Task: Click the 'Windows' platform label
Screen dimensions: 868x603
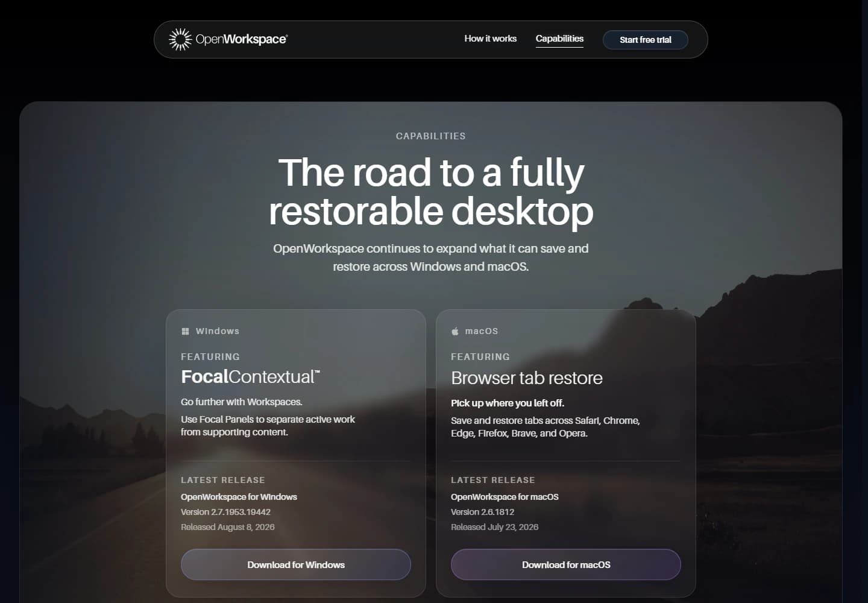Action: (x=218, y=331)
